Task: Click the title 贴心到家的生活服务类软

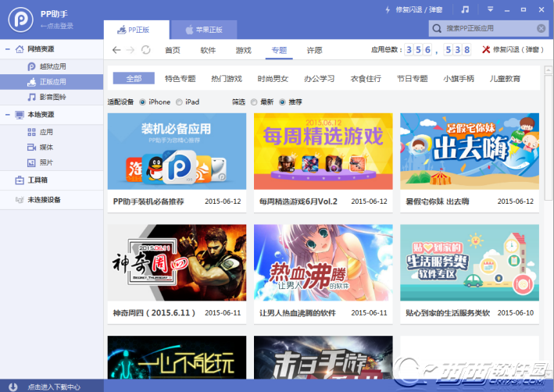Action: 448,313
